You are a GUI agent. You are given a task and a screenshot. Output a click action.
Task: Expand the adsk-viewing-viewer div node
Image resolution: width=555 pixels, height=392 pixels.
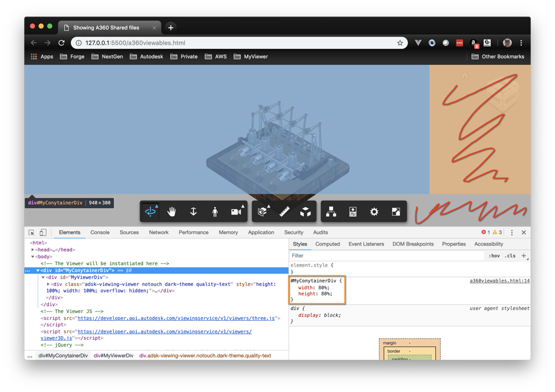coord(48,284)
